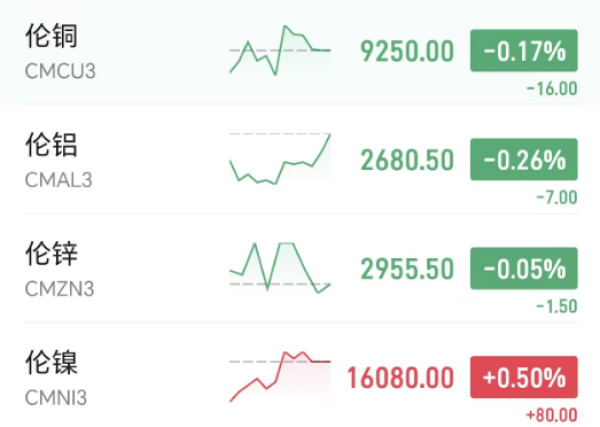This screenshot has height=427, width=600.
Task: Click the 9250.00 copper price
Action: [407, 51]
